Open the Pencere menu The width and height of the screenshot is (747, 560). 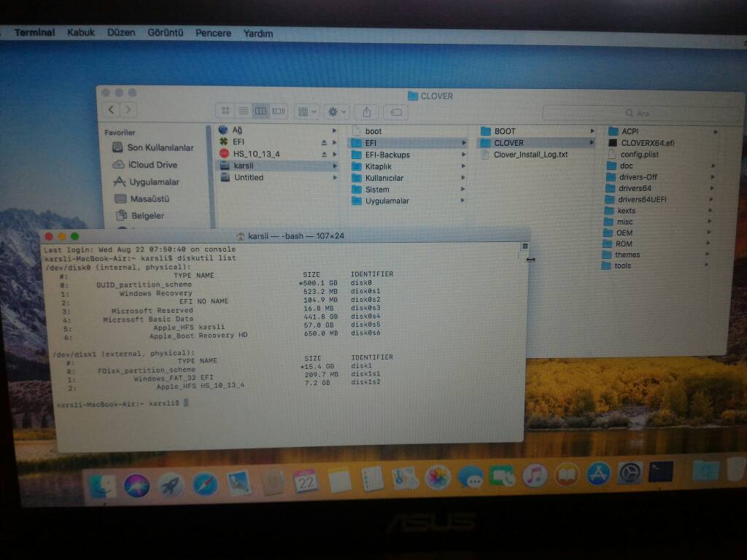tap(213, 33)
